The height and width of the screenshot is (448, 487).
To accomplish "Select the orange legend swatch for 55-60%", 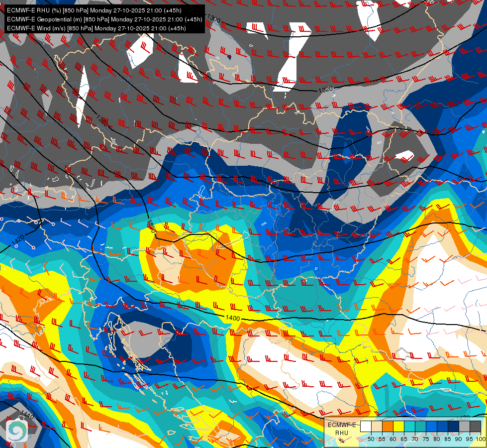I will tap(388, 426).
